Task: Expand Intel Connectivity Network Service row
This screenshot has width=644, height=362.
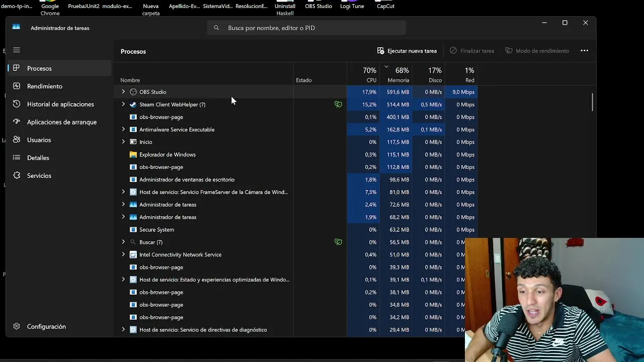Action: [123, 254]
